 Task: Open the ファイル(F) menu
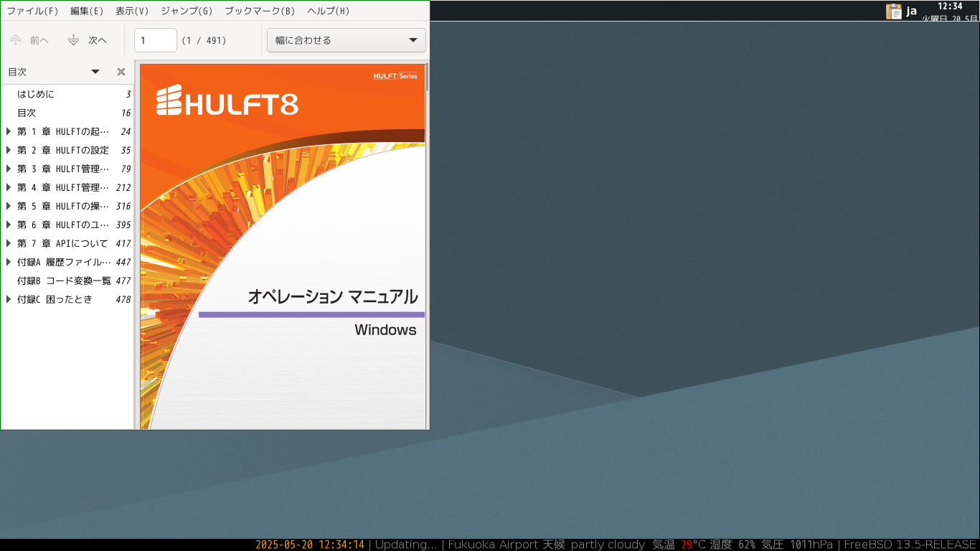(32, 11)
